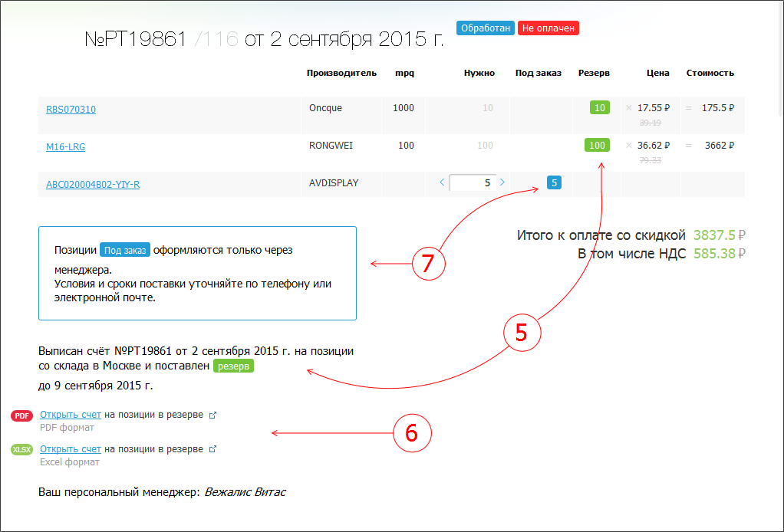Click the 'Не оплачен' status badge

548,28
